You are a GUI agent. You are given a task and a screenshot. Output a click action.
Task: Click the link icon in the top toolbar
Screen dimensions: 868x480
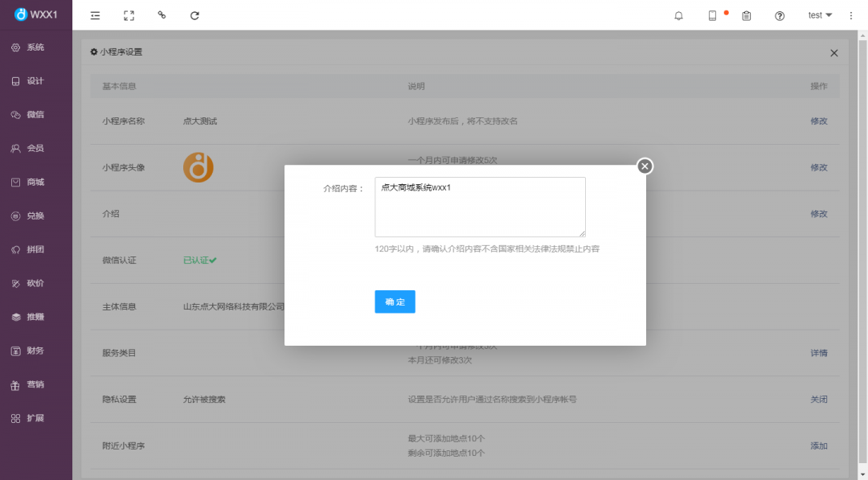click(x=162, y=15)
